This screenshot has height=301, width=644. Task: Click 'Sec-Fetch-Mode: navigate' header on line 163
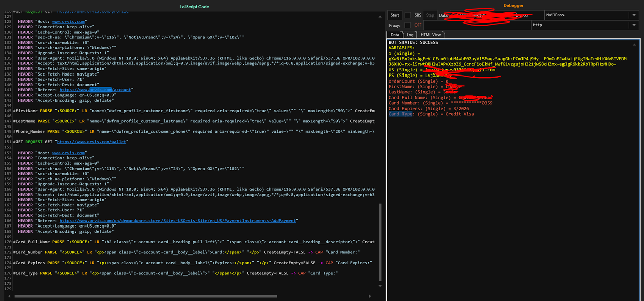click(57, 205)
